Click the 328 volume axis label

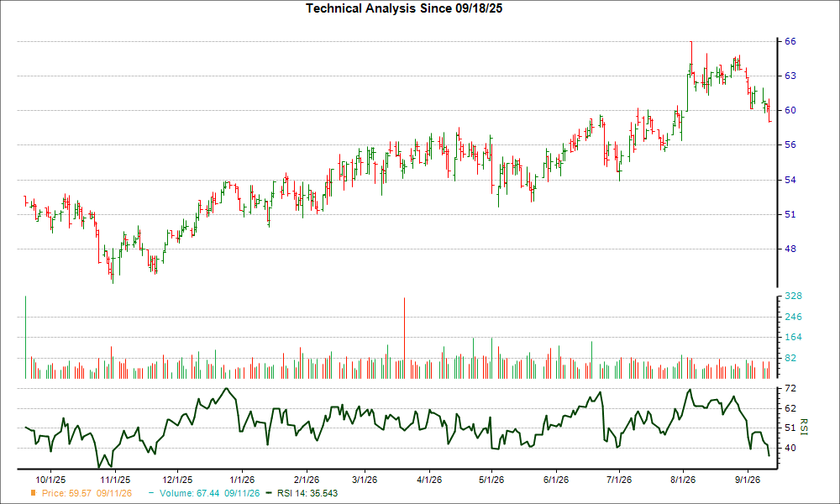coord(794,297)
